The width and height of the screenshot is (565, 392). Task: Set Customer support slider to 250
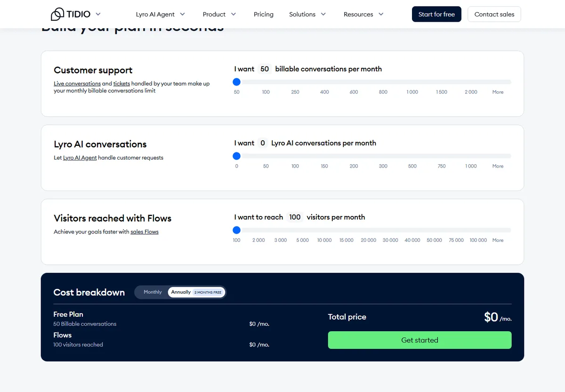click(295, 92)
